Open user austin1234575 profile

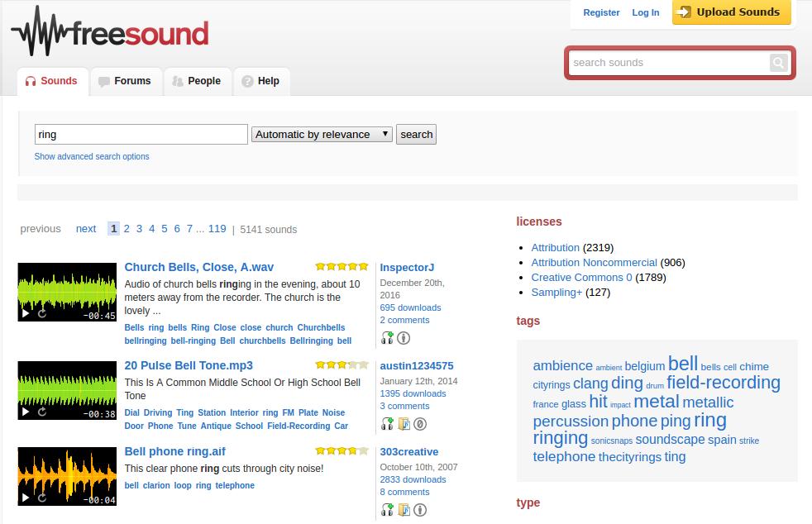point(417,366)
